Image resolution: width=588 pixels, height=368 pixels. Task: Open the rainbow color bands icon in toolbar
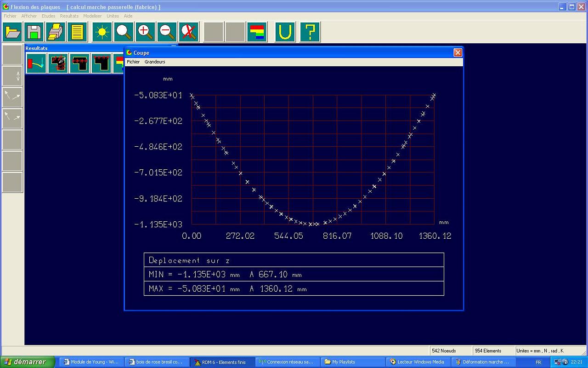pyautogui.click(x=257, y=32)
